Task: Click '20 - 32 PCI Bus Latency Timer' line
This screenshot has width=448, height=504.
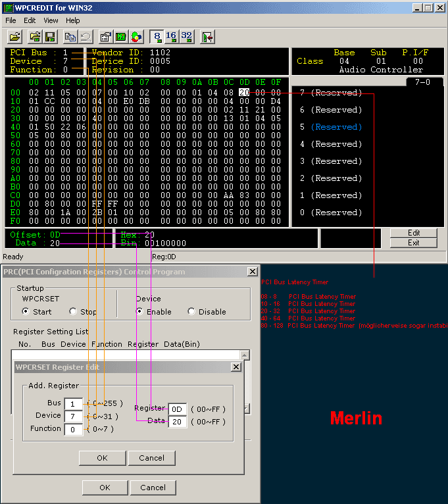Action: [308, 311]
